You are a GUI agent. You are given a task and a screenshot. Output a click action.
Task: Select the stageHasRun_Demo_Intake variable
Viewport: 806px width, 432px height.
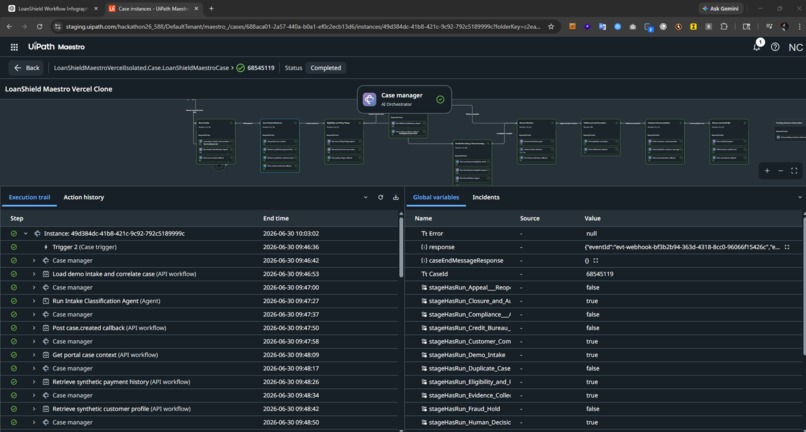pos(467,355)
